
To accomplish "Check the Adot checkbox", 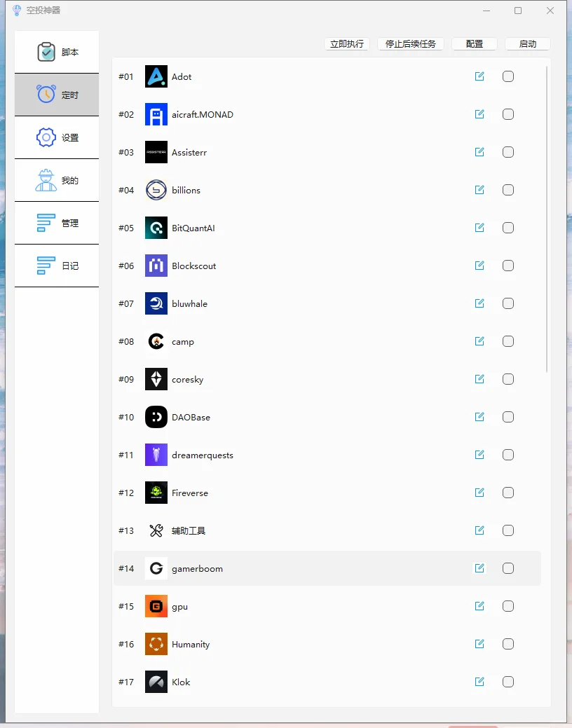I will click(508, 76).
